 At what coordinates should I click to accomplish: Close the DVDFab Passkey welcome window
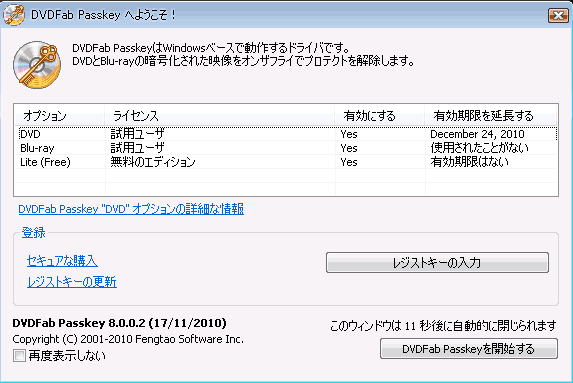[558, 15]
